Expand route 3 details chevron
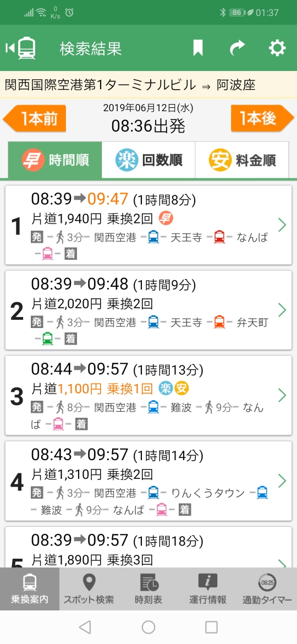 (x=282, y=395)
